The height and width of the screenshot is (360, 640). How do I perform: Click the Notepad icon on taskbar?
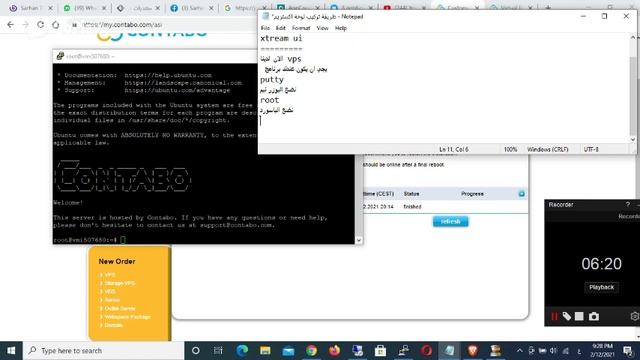pyautogui.click(x=449, y=351)
